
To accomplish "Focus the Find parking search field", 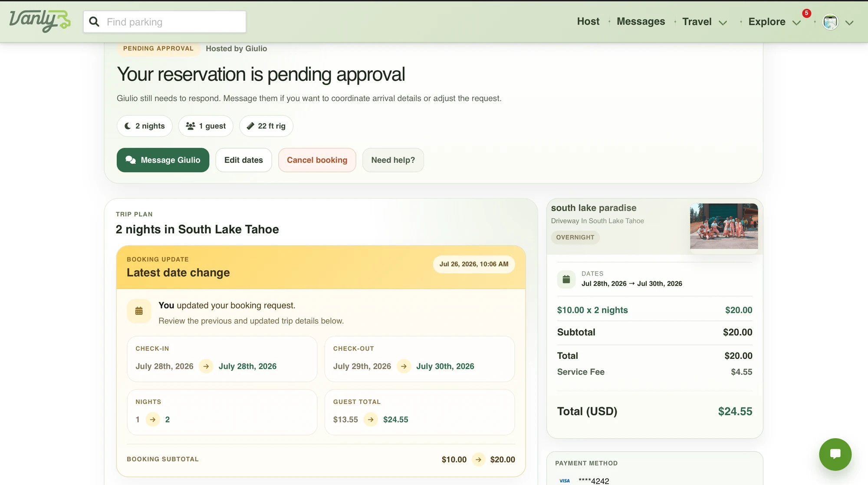I will click(165, 22).
